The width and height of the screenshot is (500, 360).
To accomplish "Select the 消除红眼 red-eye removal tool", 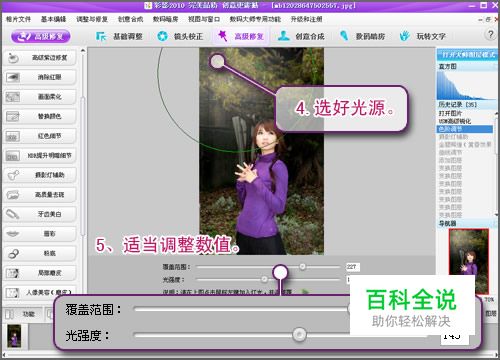I will pos(40,77).
